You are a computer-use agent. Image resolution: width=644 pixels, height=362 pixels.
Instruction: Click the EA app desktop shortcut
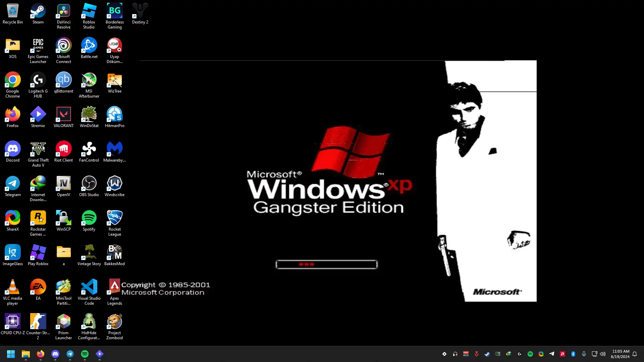(x=38, y=290)
